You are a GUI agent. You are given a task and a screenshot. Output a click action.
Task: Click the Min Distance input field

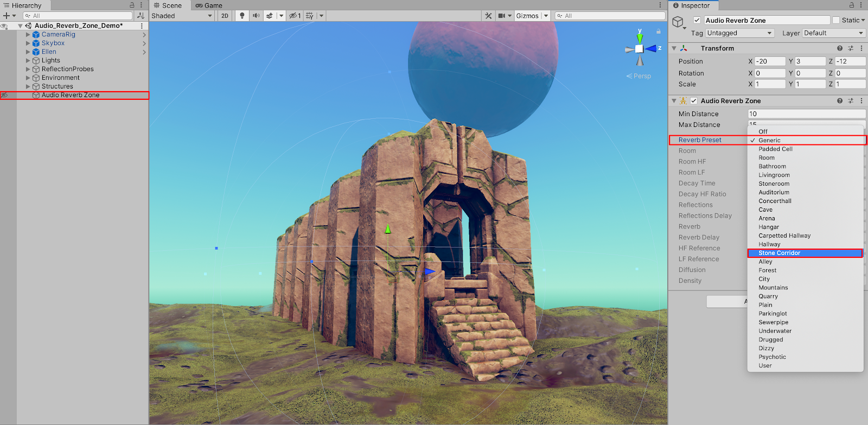pyautogui.click(x=806, y=114)
